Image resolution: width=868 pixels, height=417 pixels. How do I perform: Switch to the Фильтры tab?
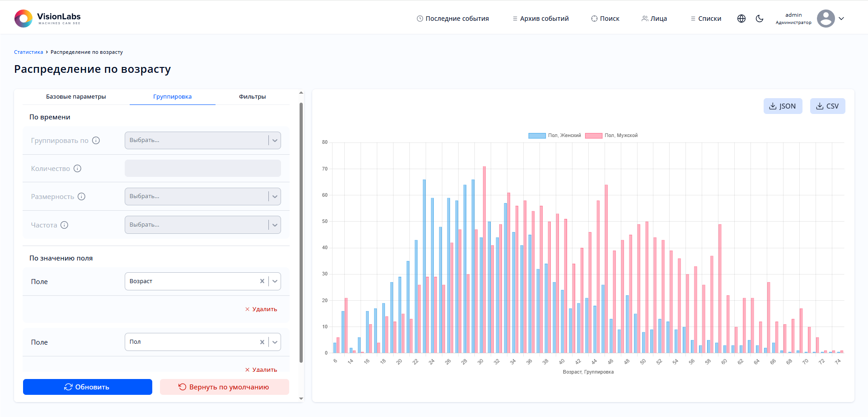[252, 97]
